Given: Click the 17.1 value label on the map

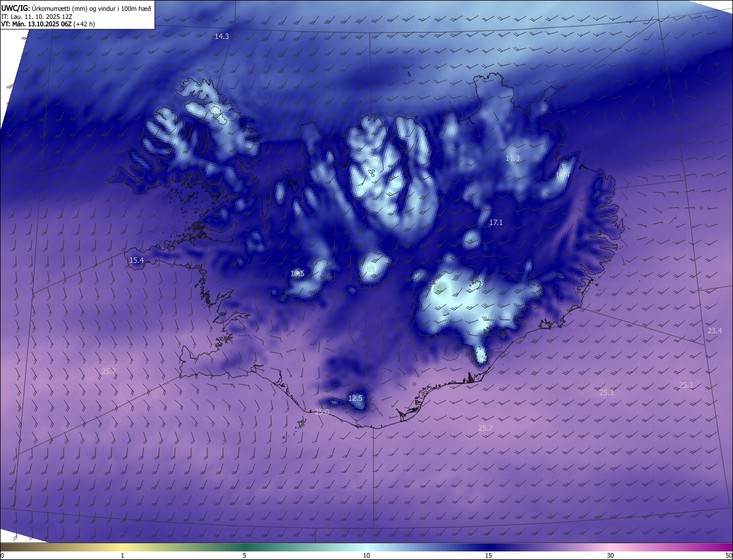Looking at the screenshot, I should (496, 223).
